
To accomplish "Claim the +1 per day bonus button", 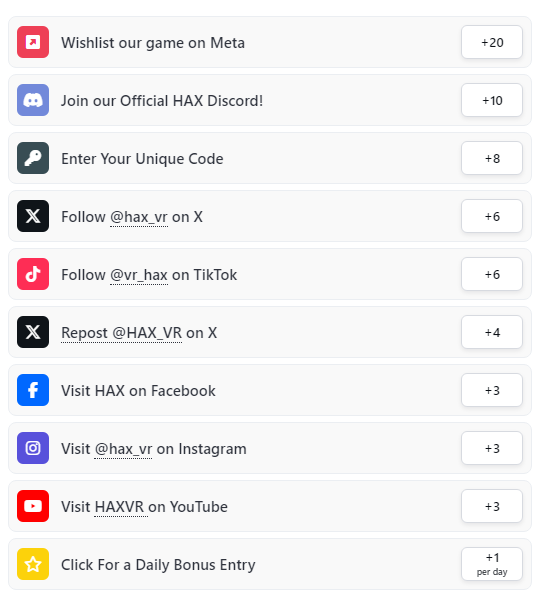I will (492, 564).
